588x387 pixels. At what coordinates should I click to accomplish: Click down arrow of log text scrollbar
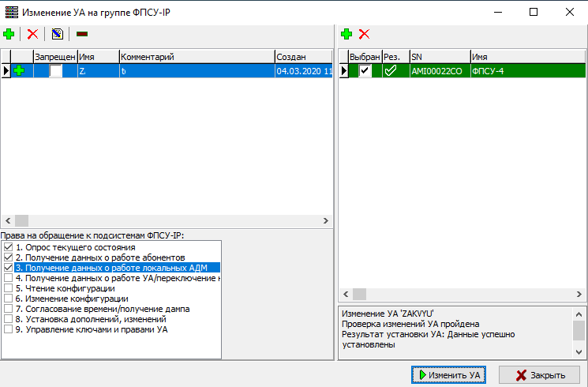[x=580, y=352]
